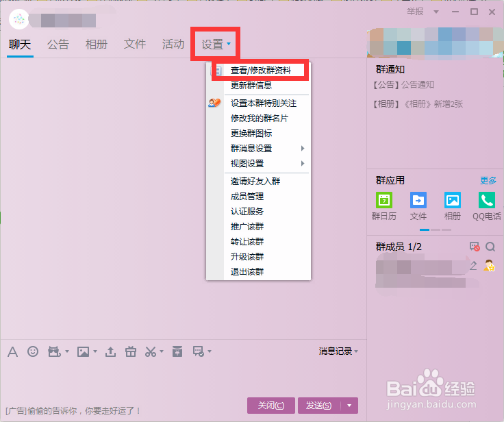504x422 pixels.
Task: Click the upload file icon
Action: [x=110, y=351]
